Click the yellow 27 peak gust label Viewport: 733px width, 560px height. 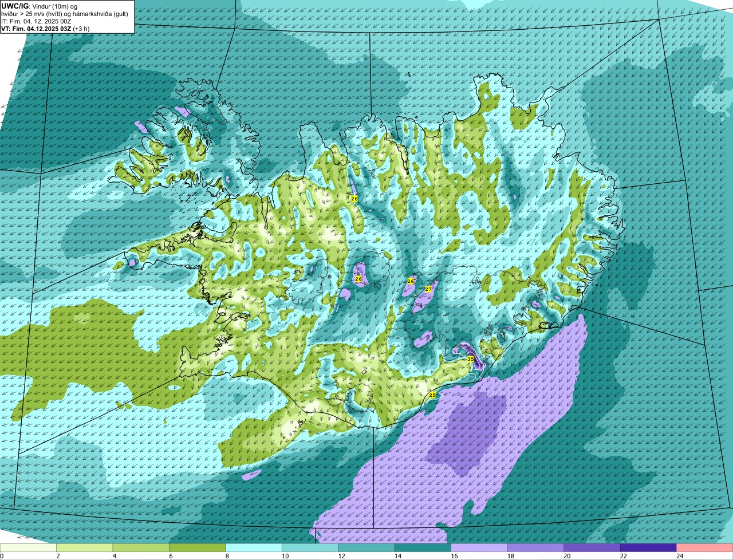click(x=428, y=290)
